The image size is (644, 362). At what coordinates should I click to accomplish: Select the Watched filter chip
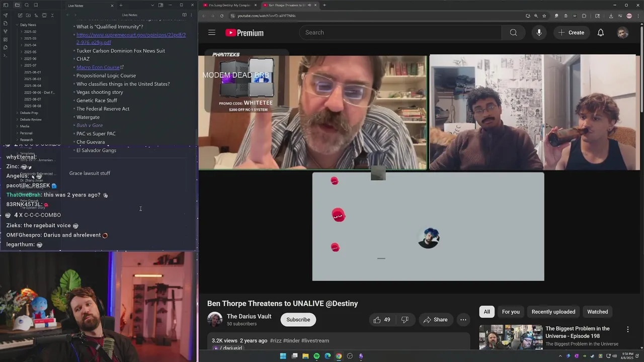(598, 312)
